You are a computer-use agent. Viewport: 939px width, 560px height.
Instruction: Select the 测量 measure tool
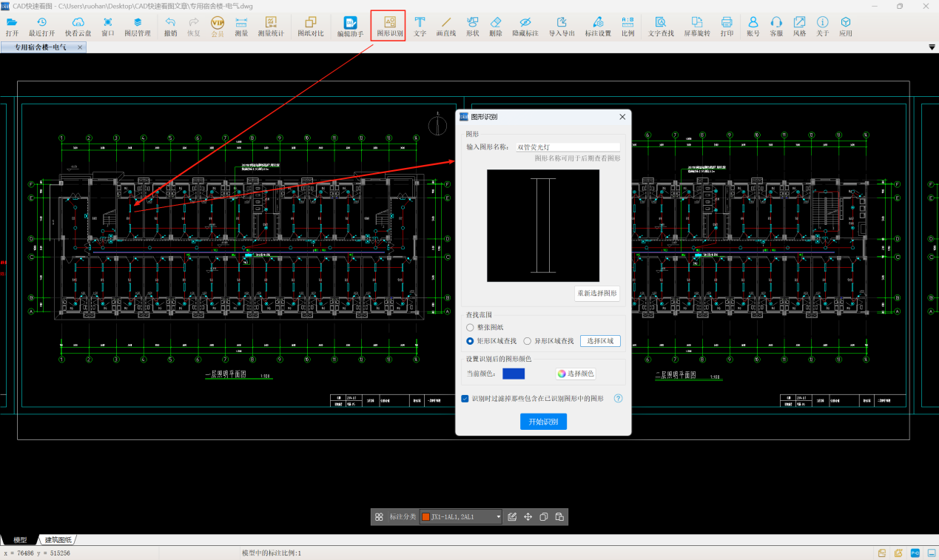(x=241, y=27)
